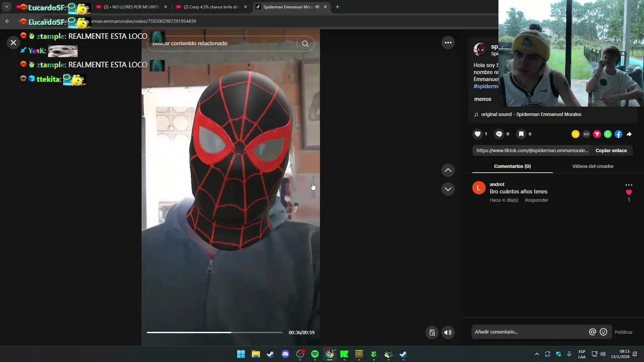644x362 pixels.
Task: Click the search magnifier icon
Action: click(305, 44)
